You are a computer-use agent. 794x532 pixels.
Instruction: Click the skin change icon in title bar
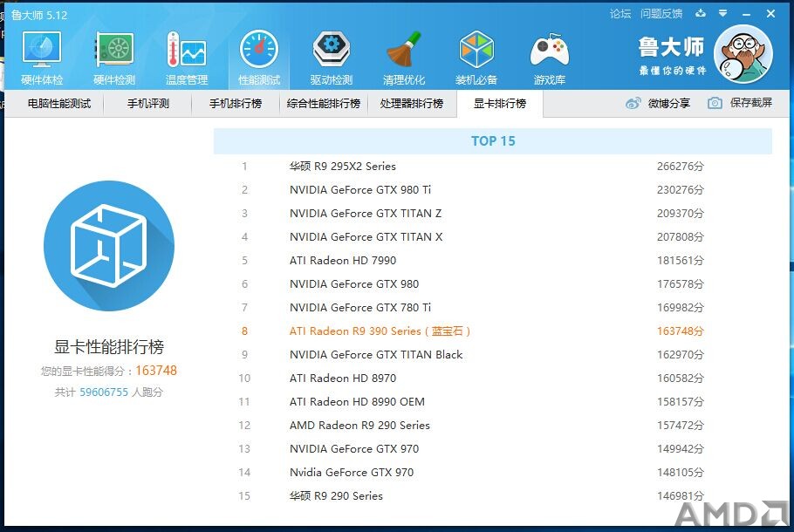pyautogui.click(x=701, y=13)
